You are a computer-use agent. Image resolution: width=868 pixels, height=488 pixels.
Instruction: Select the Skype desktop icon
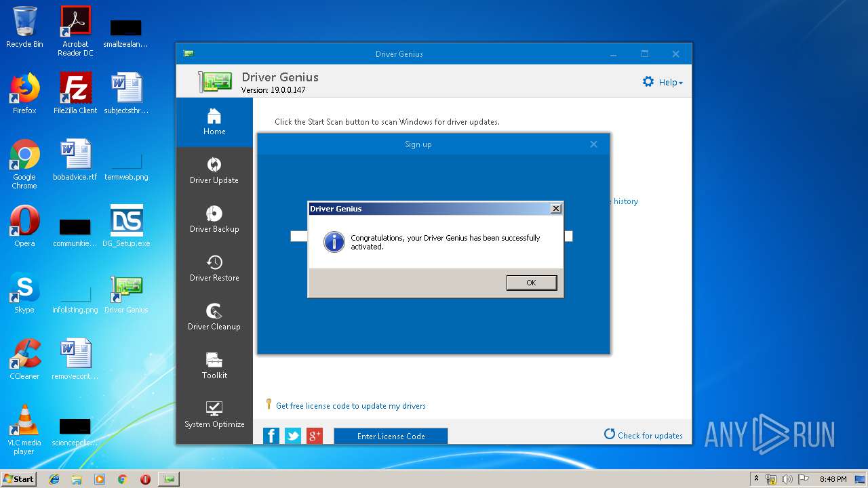[x=24, y=293]
